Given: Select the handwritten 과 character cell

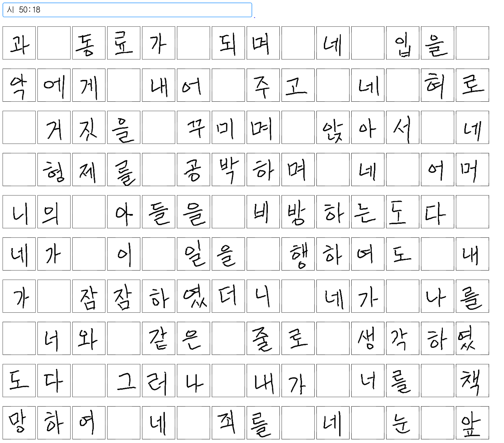Looking at the screenshot, I should (19, 43).
